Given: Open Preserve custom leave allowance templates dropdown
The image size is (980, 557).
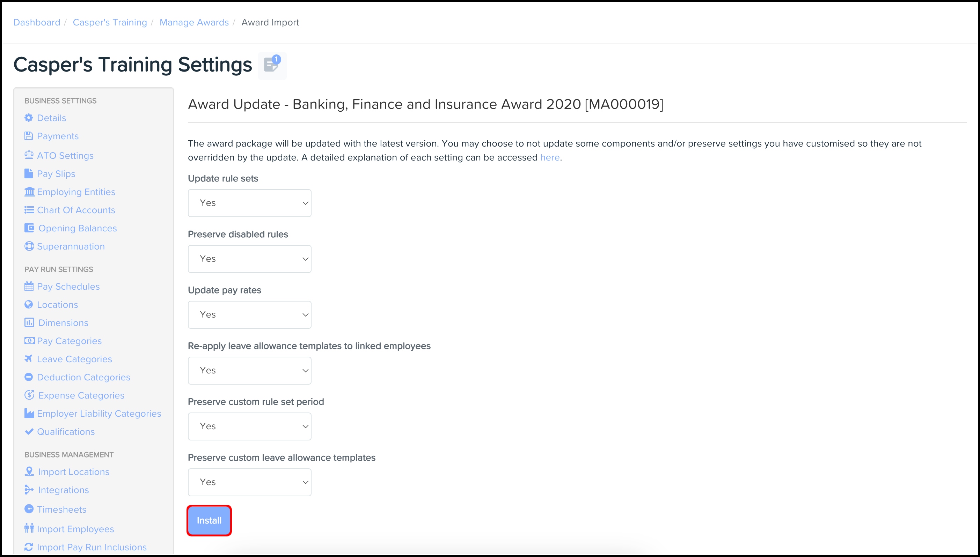Looking at the screenshot, I should (249, 482).
